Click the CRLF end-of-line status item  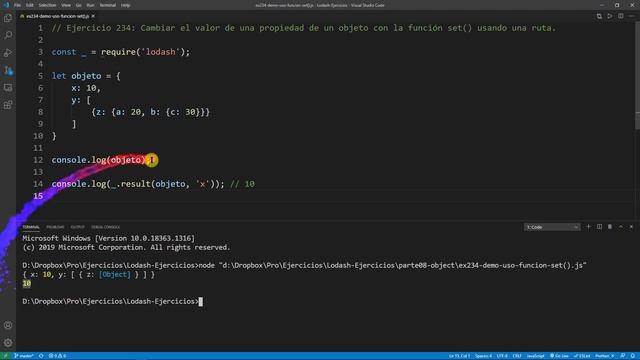click(x=517, y=356)
